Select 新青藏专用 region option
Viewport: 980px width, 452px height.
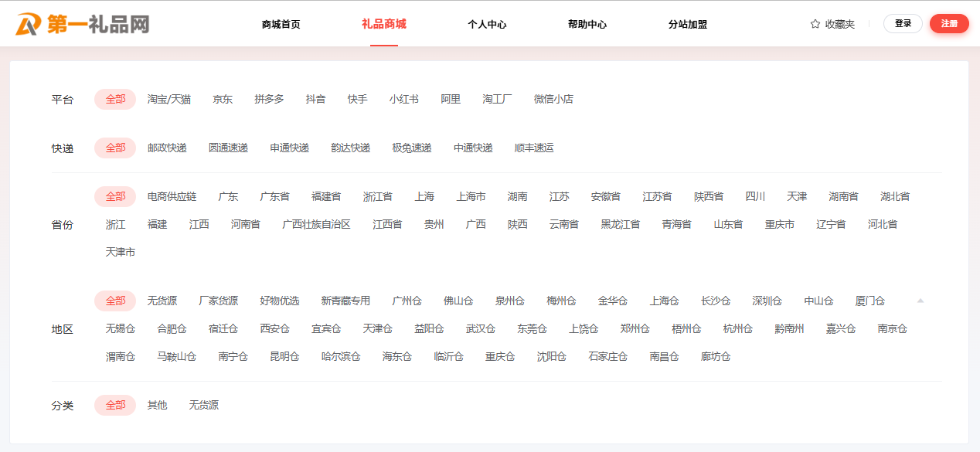(345, 301)
